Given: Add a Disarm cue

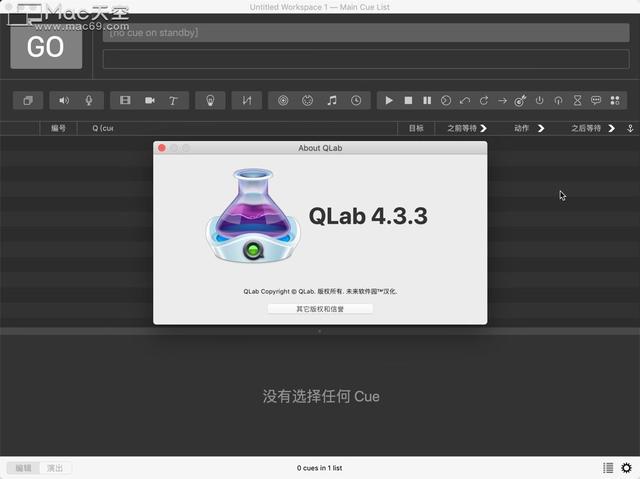Looking at the screenshot, I should point(558,100).
